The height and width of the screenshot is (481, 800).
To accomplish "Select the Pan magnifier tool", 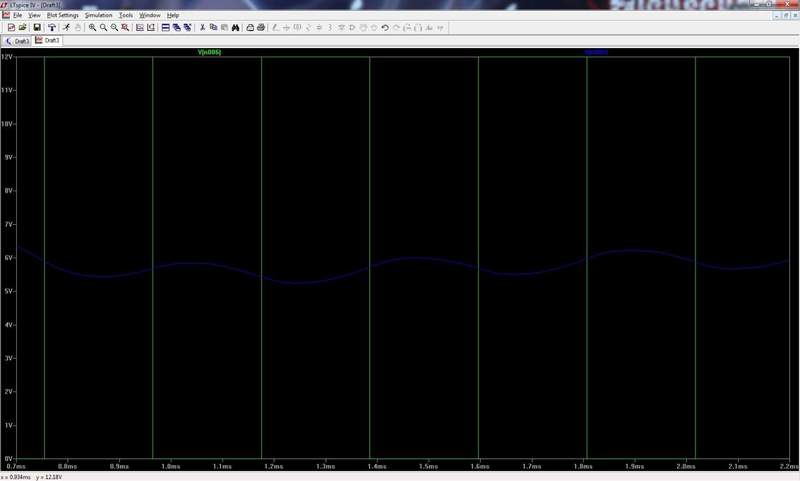I will (104, 28).
